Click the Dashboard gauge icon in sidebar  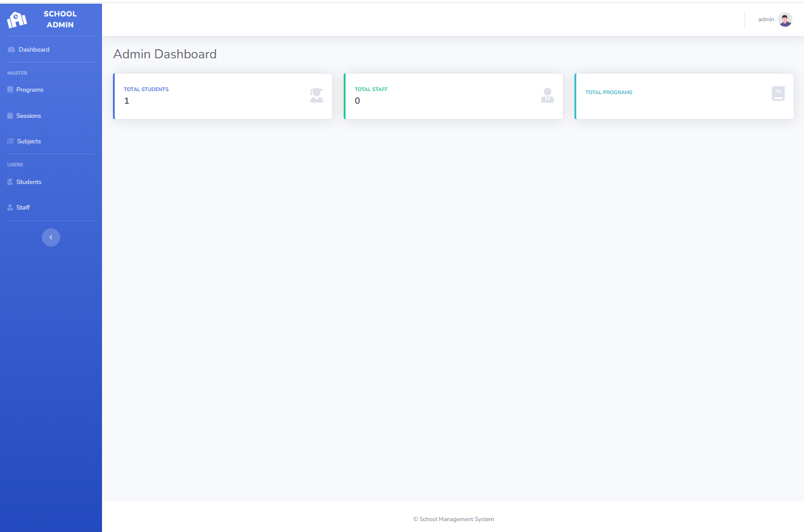click(11, 50)
